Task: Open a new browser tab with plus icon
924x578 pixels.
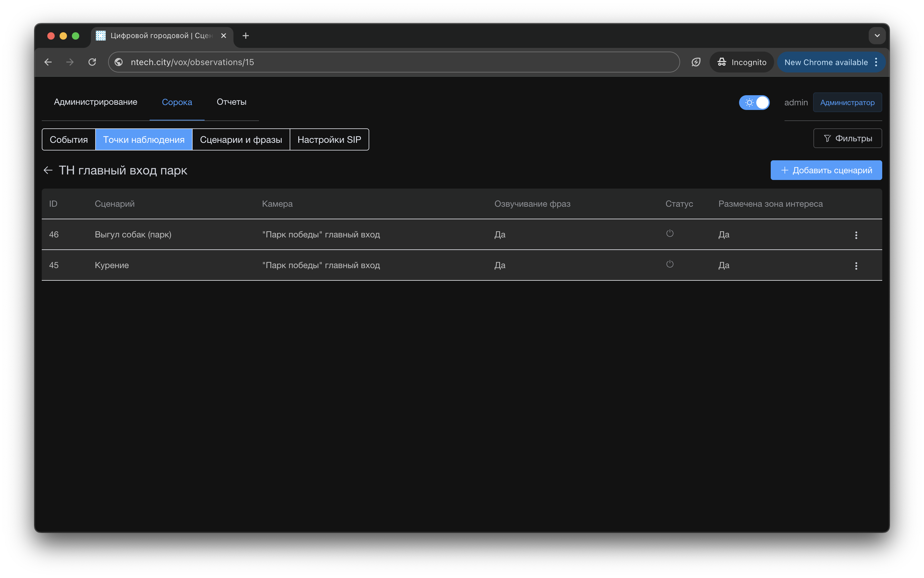Action: pos(245,36)
